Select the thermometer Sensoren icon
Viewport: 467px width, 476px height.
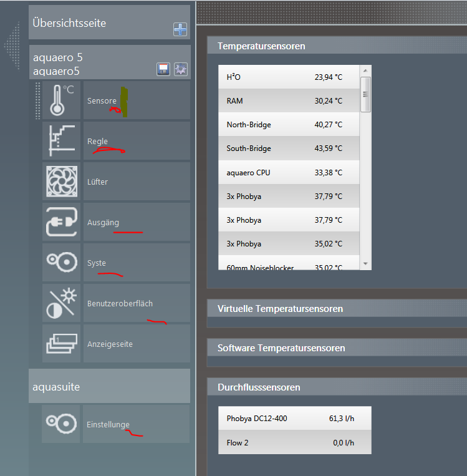coord(61,100)
